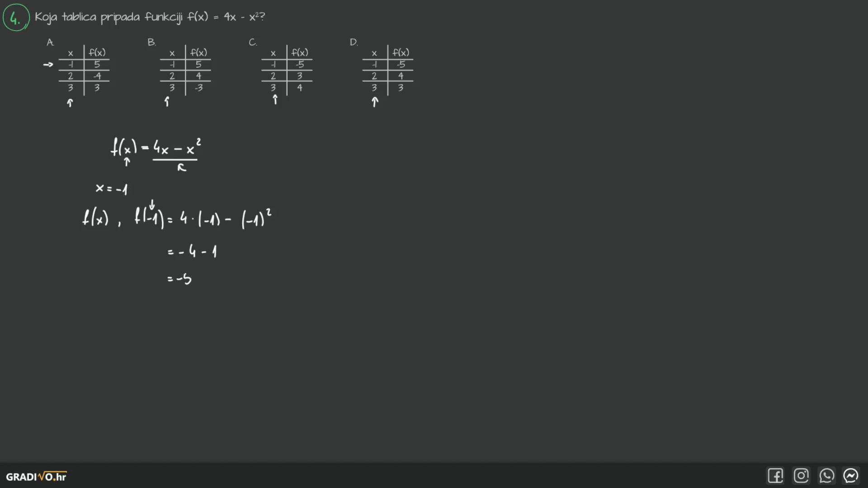Click the up arrow below table C
Screen dimensions: 868x488
(275, 100)
